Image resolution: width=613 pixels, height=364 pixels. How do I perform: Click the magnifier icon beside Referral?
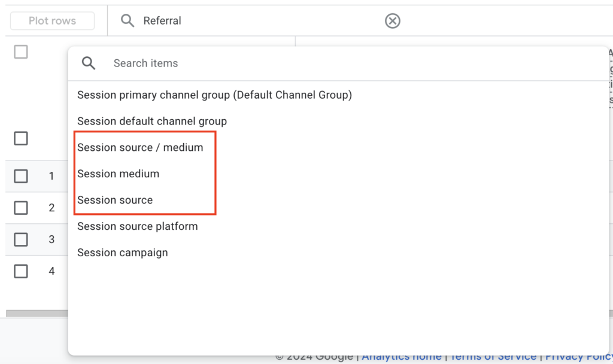(128, 20)
